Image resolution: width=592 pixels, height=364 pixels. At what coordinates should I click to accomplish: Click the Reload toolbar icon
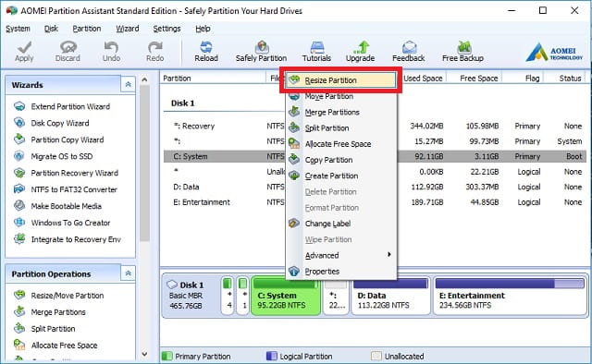tap(206, 51)
